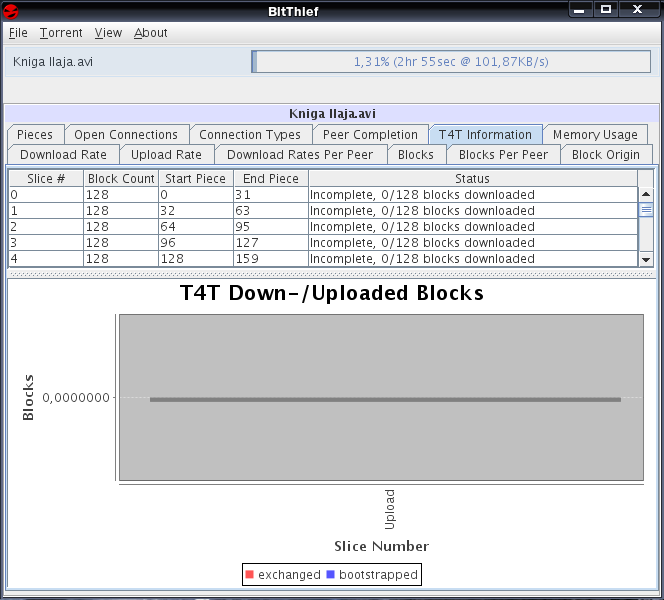Click the table vertical scrollbar thumb

[646, 210]
